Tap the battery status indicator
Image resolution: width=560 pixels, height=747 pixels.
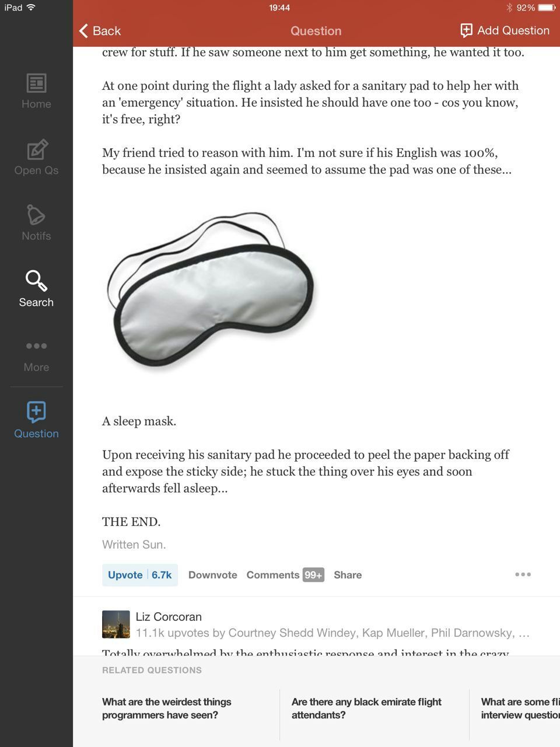[x=547, y=8]
